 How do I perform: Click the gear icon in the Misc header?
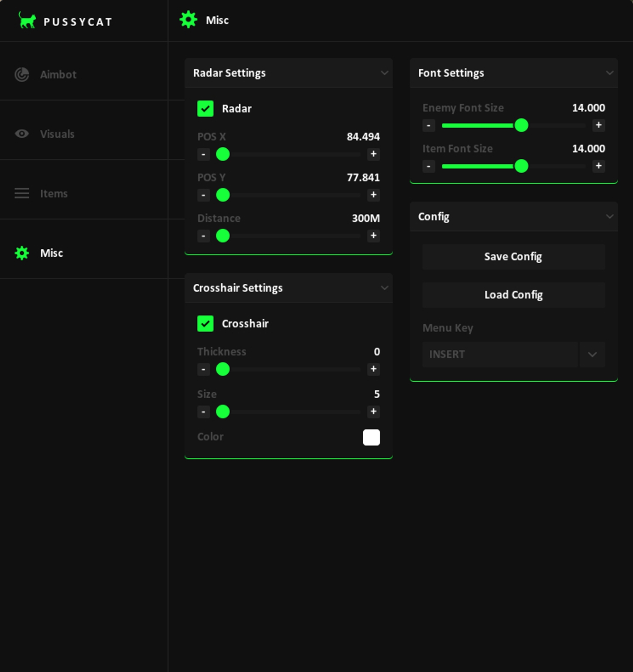coord(188,20)
